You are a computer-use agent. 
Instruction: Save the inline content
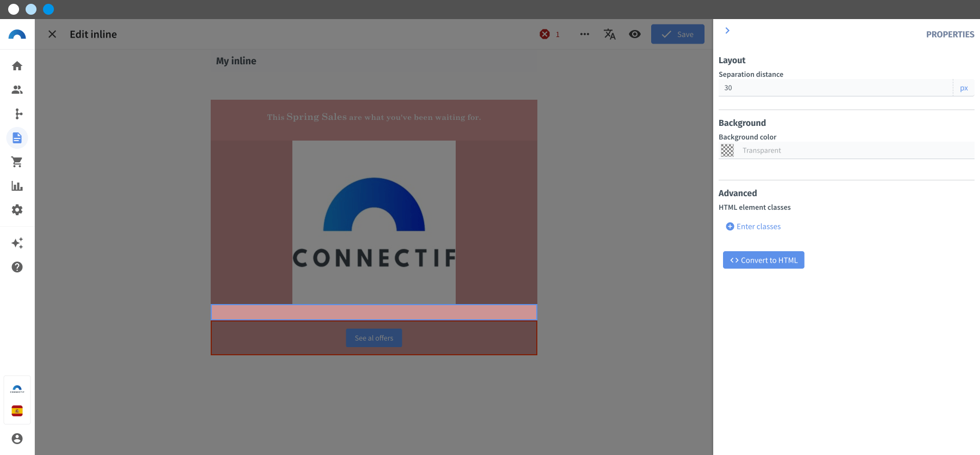click(678, 34)
